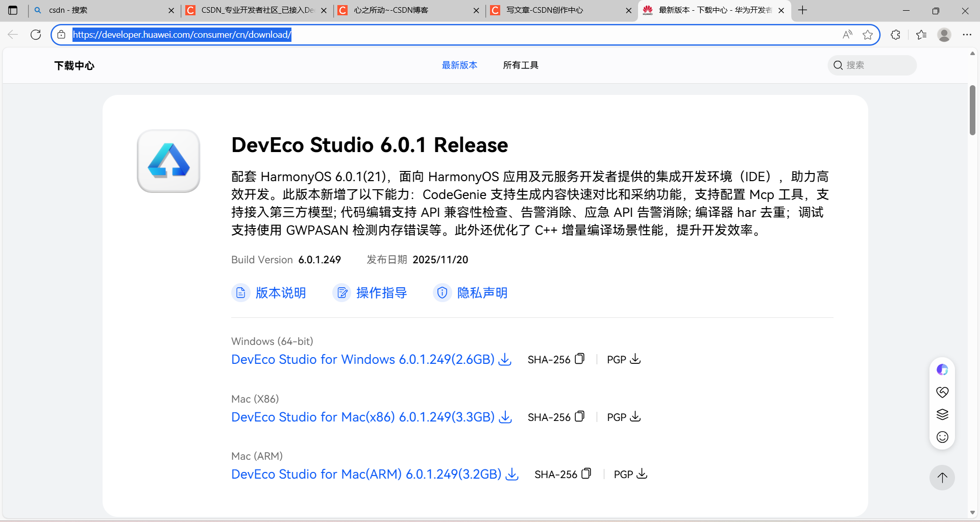Click the 隐私声明 shield icon
This screenshot has width=980, height=522.
click(x=442, y=293)
